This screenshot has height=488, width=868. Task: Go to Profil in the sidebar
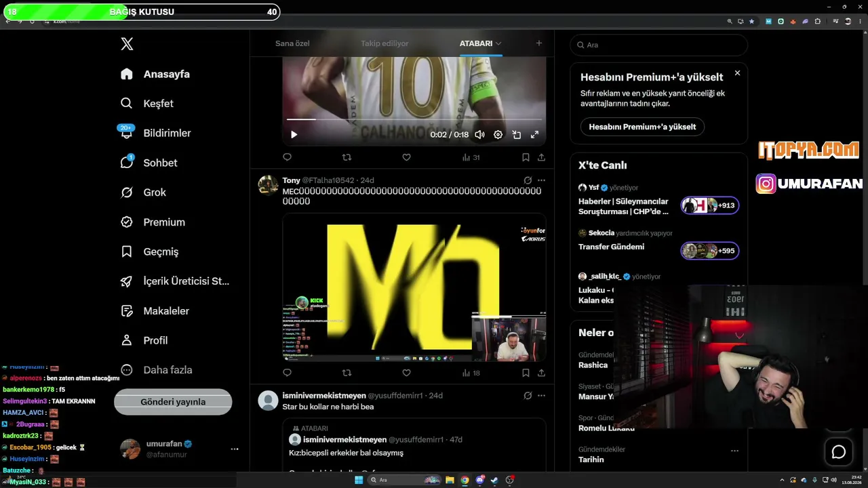[144, 340]
